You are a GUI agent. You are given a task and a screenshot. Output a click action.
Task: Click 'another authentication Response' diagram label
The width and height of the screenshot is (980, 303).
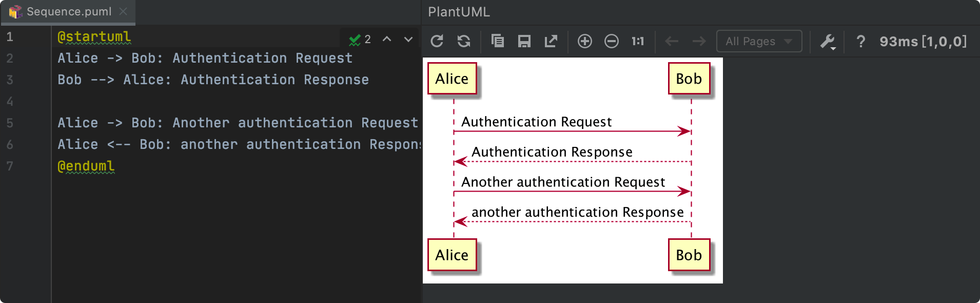tap(578, 212)
